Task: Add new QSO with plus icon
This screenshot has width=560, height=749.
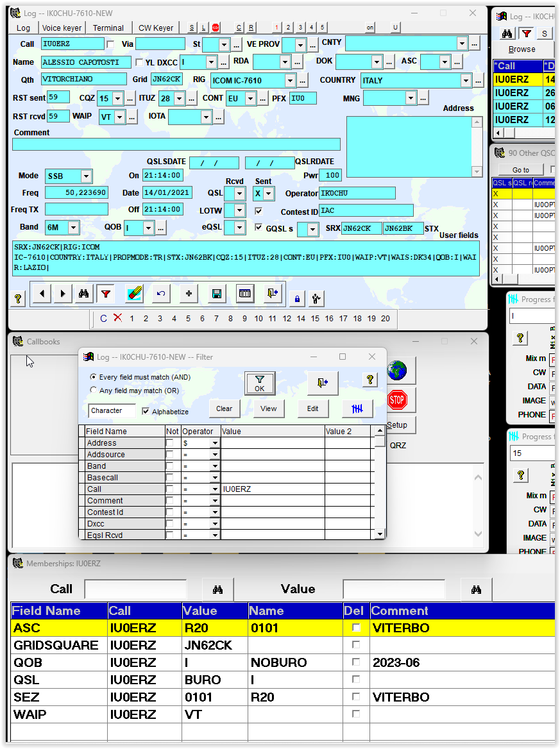Action: 189,293
